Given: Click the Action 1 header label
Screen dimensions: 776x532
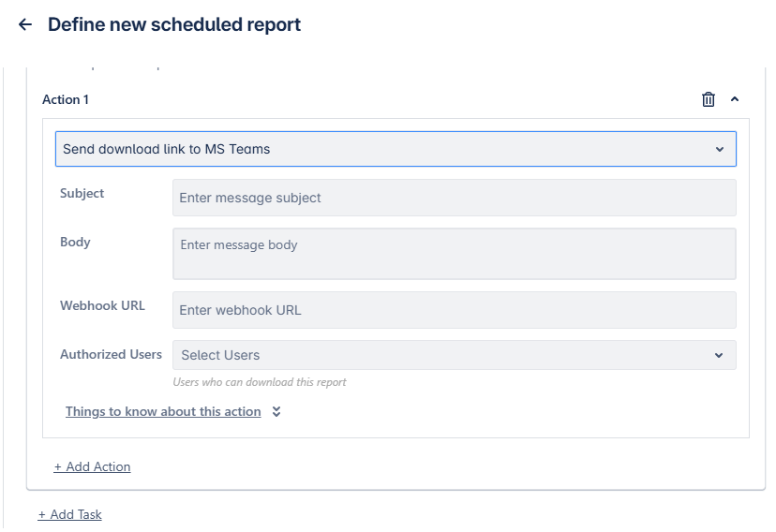Looking at the screenshot, I should click(66, 99).
